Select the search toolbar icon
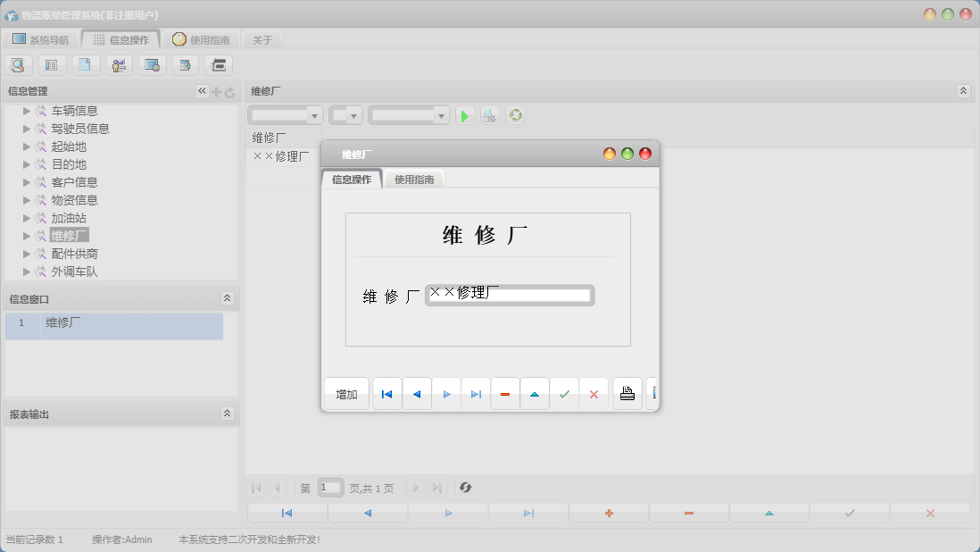980x552 pixels. point(18,64)
